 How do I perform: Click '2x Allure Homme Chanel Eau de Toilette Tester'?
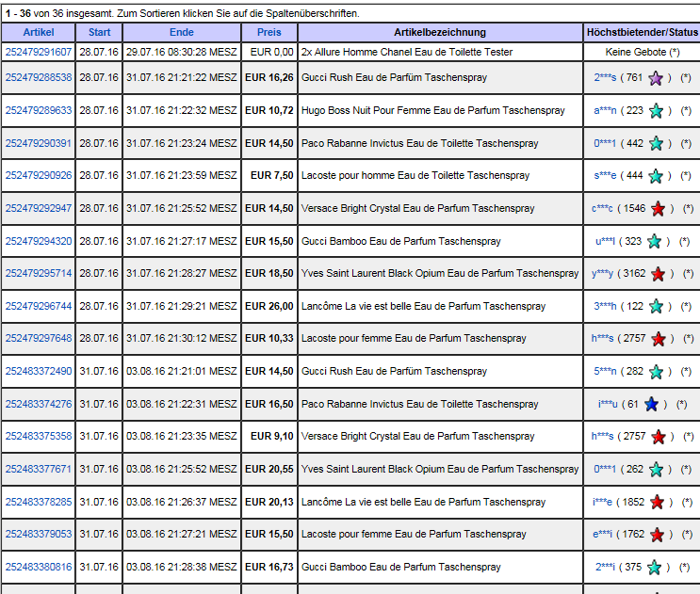point(407,52)
